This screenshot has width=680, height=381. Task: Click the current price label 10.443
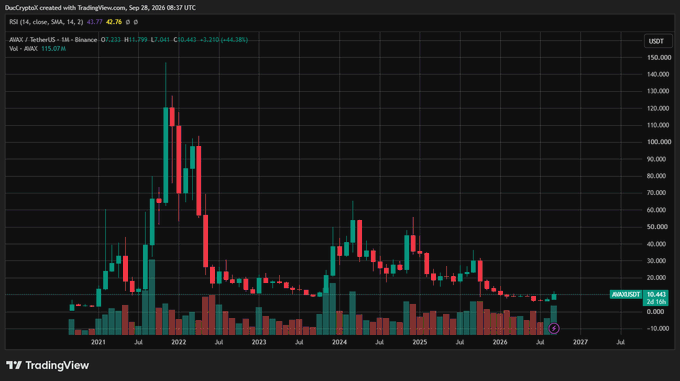coord(656,294)
